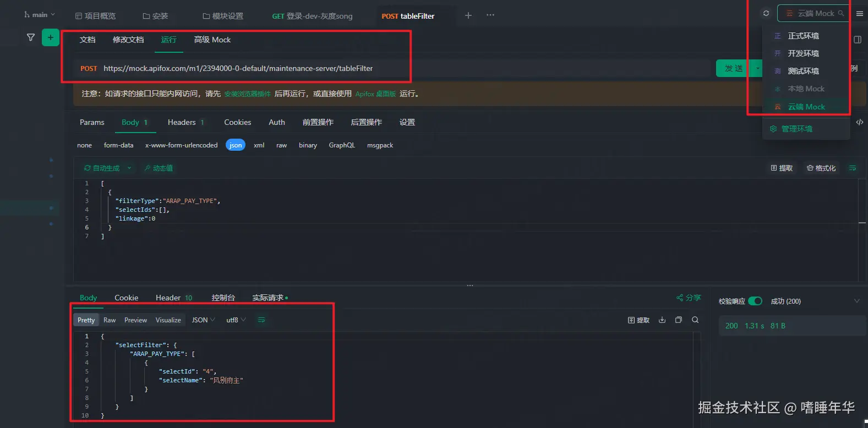868x428 pixels.
Task: Click the request body 提取 button
Action: [x=782, y=168]
